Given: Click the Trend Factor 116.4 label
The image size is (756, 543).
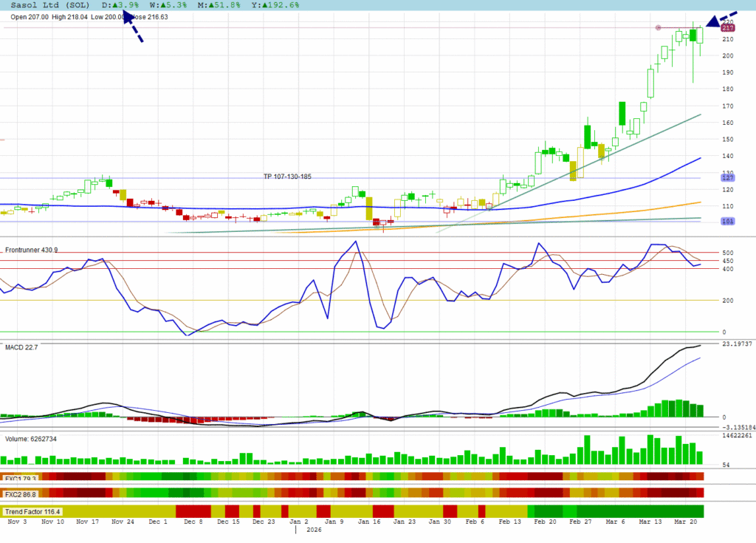Looking at the screenshot, I should coord(33,511).
